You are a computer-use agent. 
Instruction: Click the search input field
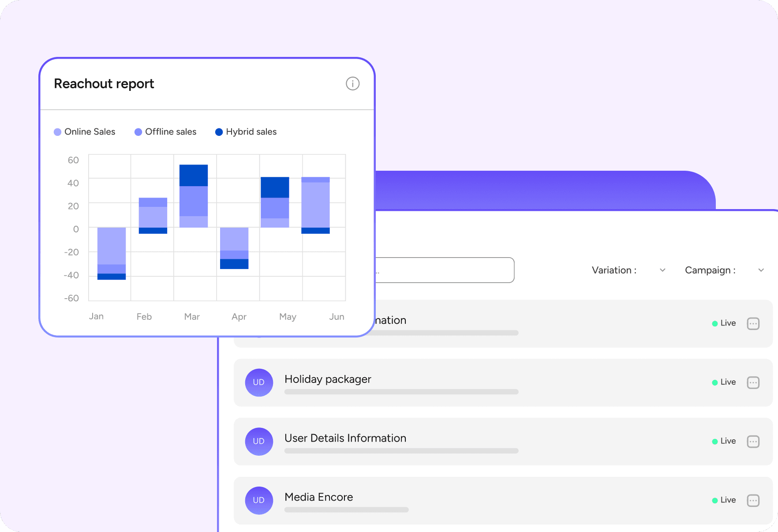coord(445,270)
